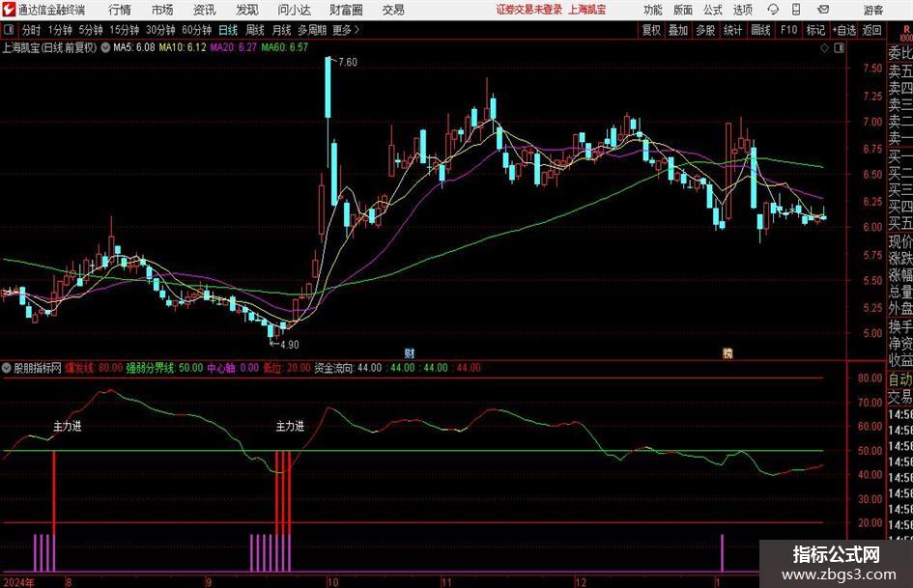Screen dimensions: 913x588
Task: Switch to 15分钟 period tab
Action: point(124,30)
